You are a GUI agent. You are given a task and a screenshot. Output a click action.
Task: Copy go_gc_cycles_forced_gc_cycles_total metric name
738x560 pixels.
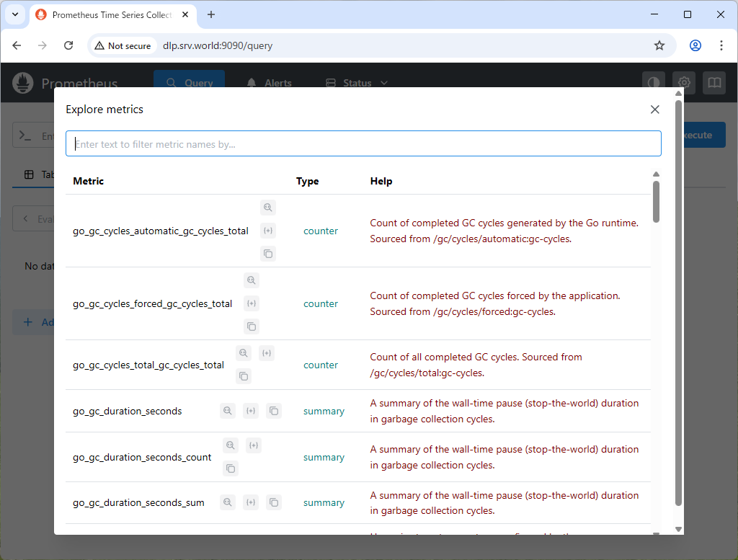coord(252,326)
